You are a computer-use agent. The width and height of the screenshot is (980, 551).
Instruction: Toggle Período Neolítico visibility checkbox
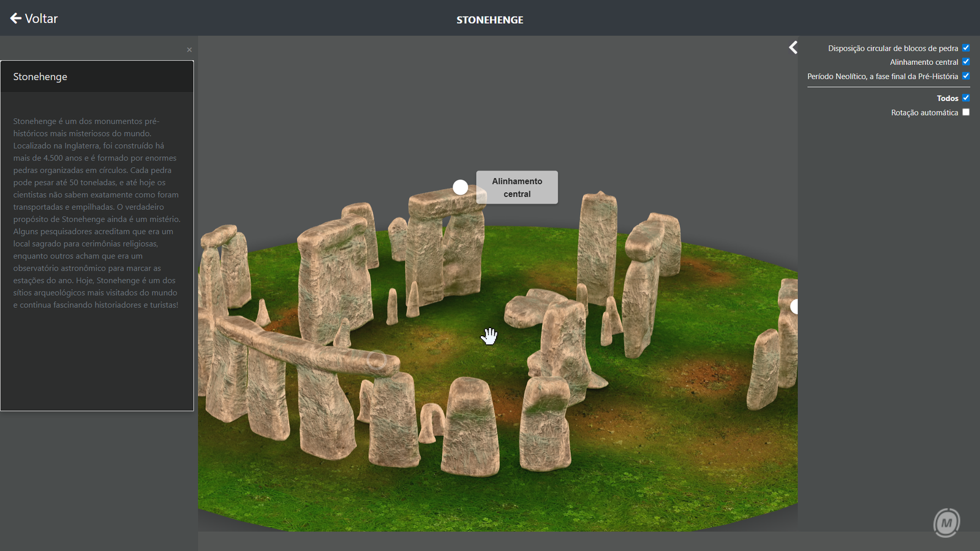[x=966, y=76]
